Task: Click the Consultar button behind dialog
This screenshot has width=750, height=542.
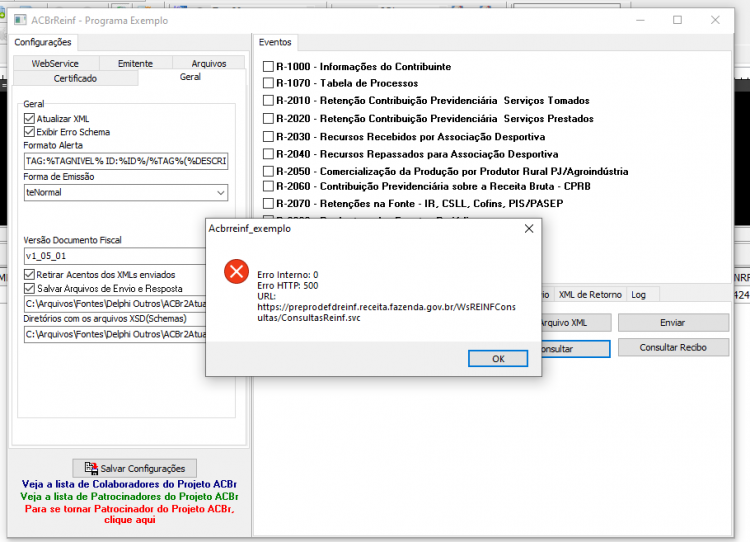Action: tap(576, 349)
